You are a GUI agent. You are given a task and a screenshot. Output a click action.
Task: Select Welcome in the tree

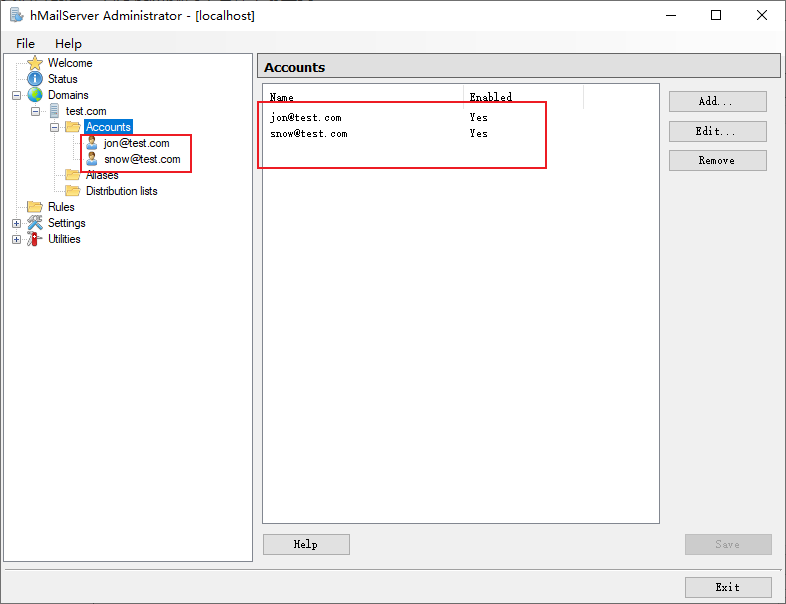(70, 63)
